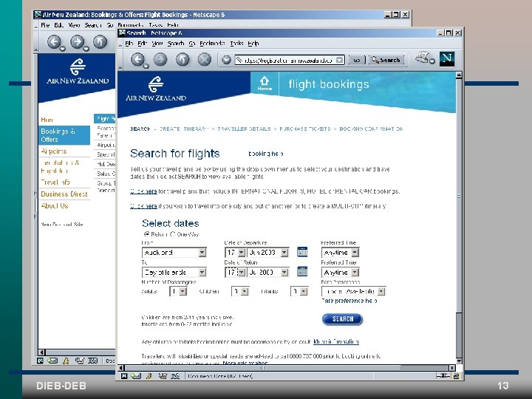Open Help menu in Search window
This screenshot has width=532, height=399.
tap(253, 43)
